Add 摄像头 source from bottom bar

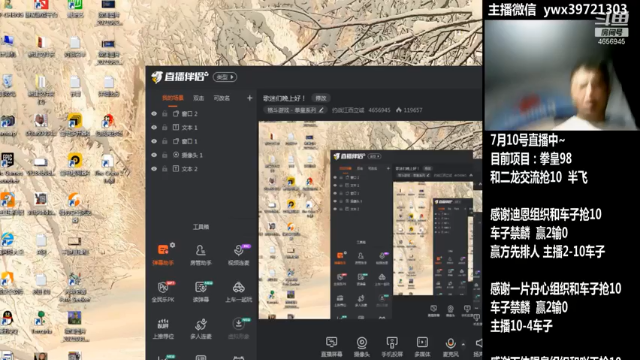click(362, 347)
